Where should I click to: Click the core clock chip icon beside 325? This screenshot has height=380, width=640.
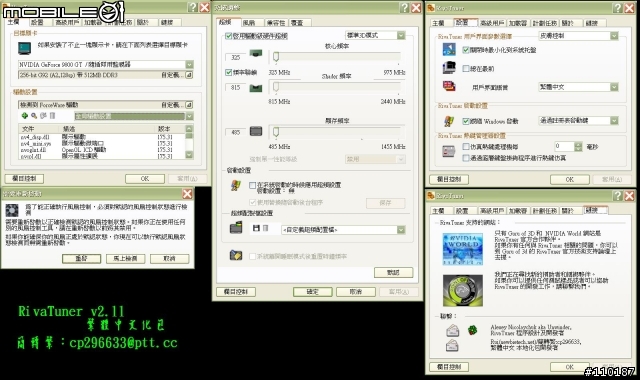pyautogui.click(x=256, y=53)
